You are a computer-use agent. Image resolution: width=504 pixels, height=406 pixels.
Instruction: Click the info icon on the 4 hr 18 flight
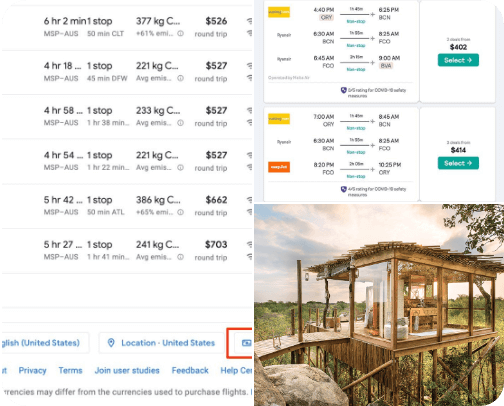pyautogui.click(x=180, y=78)
